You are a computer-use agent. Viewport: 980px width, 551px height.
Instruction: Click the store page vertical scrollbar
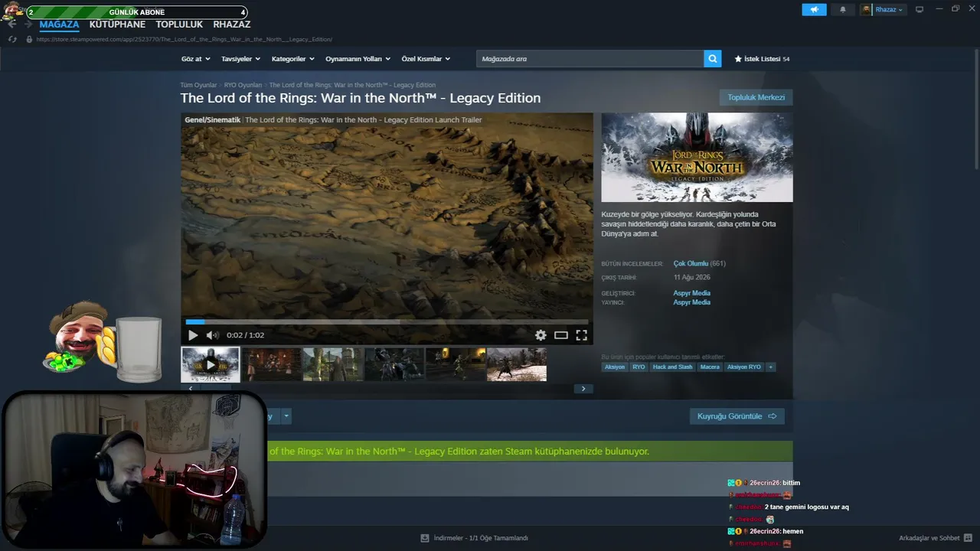pyautogui.click(x=976, y=109)
